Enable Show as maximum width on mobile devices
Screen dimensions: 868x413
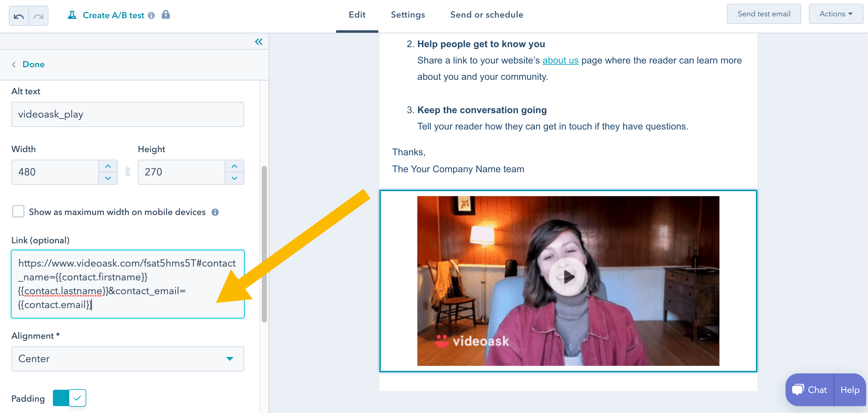pyautogui.click(x=18, y=212)
